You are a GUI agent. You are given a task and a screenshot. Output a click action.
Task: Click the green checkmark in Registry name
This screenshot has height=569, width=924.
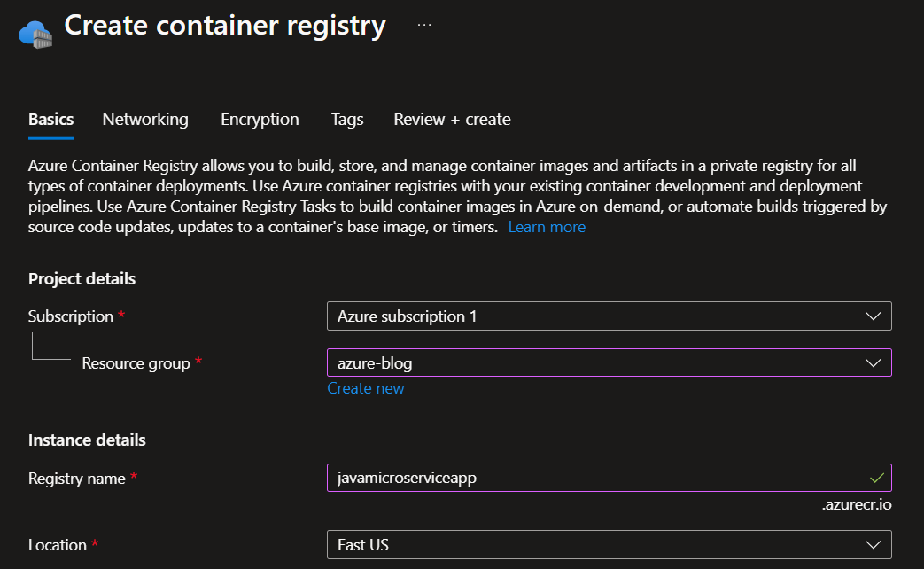[877, 479]
